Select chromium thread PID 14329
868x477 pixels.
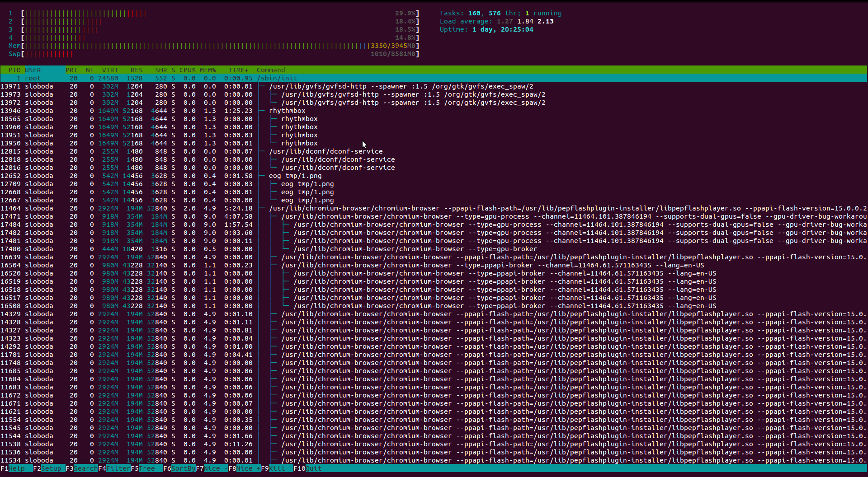click(x=434, y=314)
